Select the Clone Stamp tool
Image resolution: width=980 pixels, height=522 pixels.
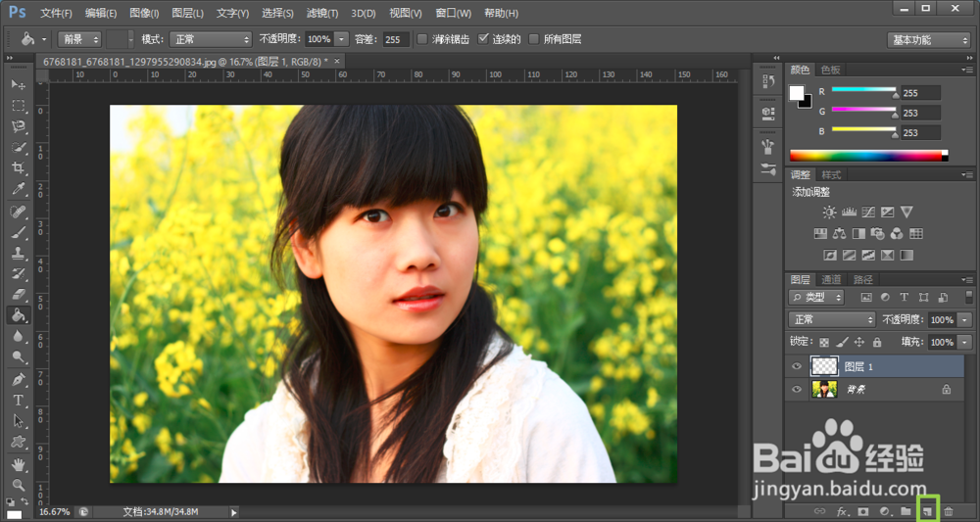[19, 254]
